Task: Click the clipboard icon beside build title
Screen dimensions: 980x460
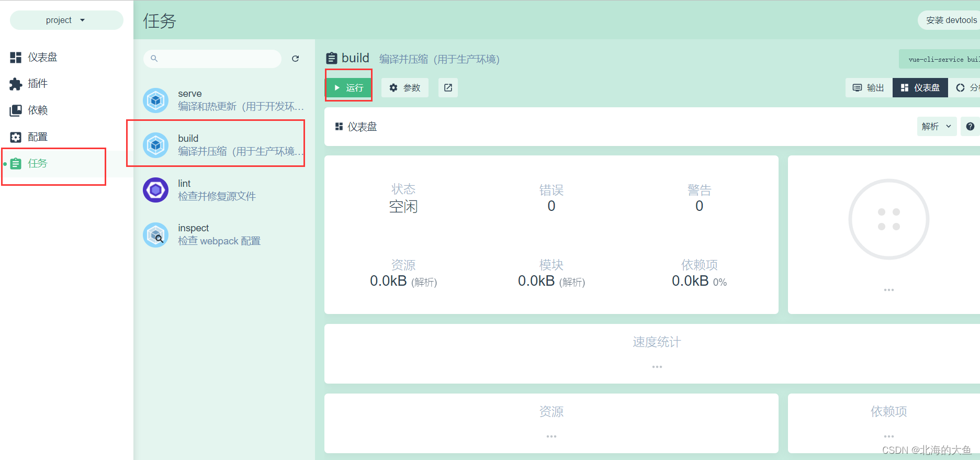Action: 332,58
